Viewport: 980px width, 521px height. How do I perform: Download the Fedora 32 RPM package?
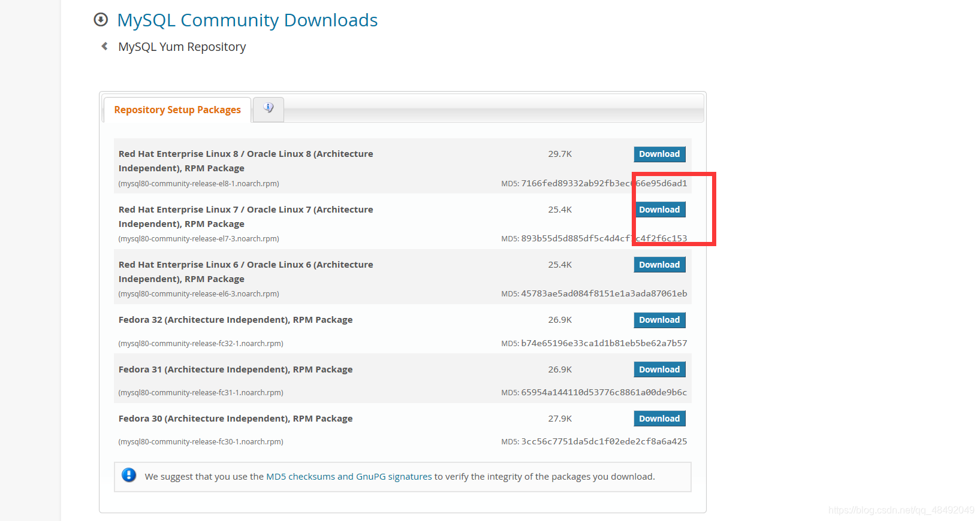[x=659, y=320]
